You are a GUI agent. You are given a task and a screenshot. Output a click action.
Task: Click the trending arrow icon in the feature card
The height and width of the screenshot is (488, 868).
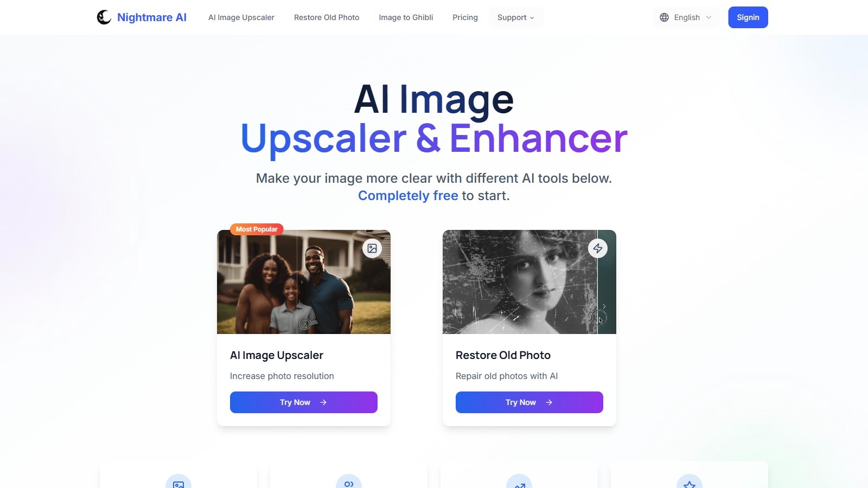coord(519,483)
